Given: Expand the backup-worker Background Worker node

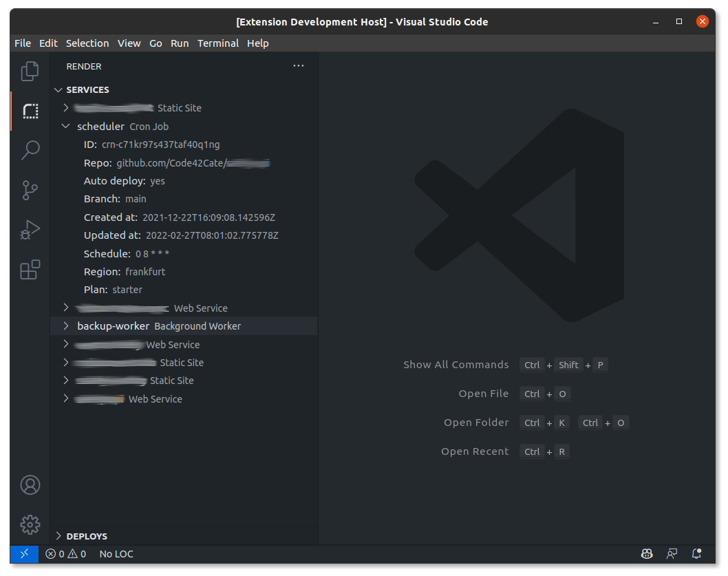Looking at the screenshot, I should 66,326.
